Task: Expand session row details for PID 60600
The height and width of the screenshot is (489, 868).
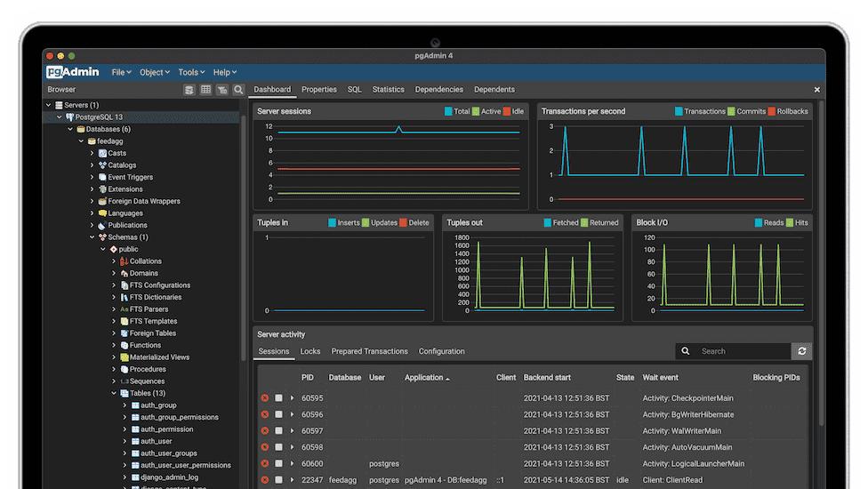Action: point(292,463)
